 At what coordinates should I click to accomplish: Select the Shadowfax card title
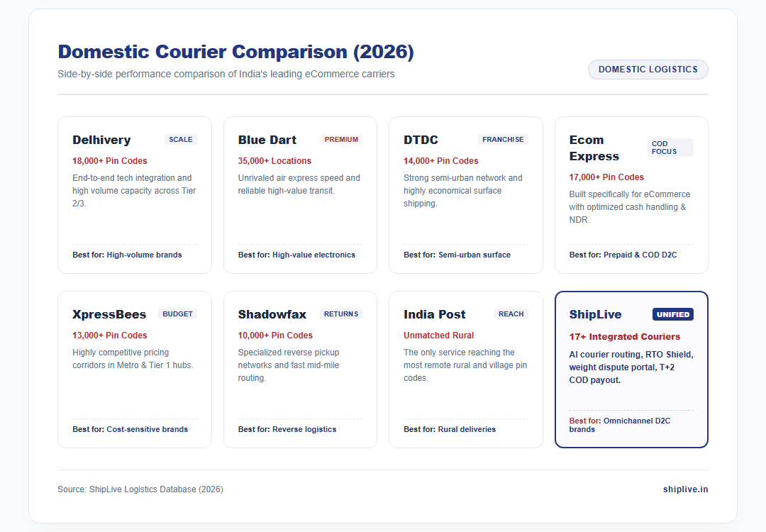[272, 314]
